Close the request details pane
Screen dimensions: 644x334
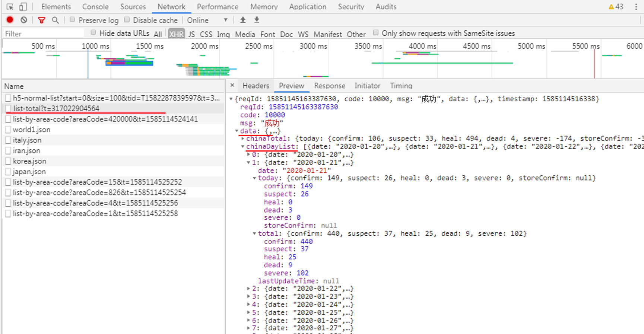point(232,85)
